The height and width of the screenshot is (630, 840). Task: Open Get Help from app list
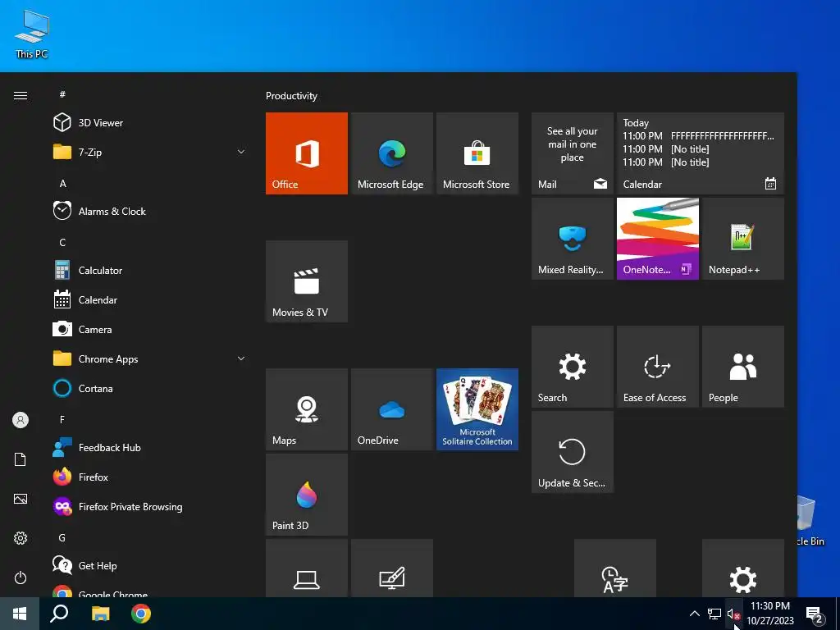point(149,566)
